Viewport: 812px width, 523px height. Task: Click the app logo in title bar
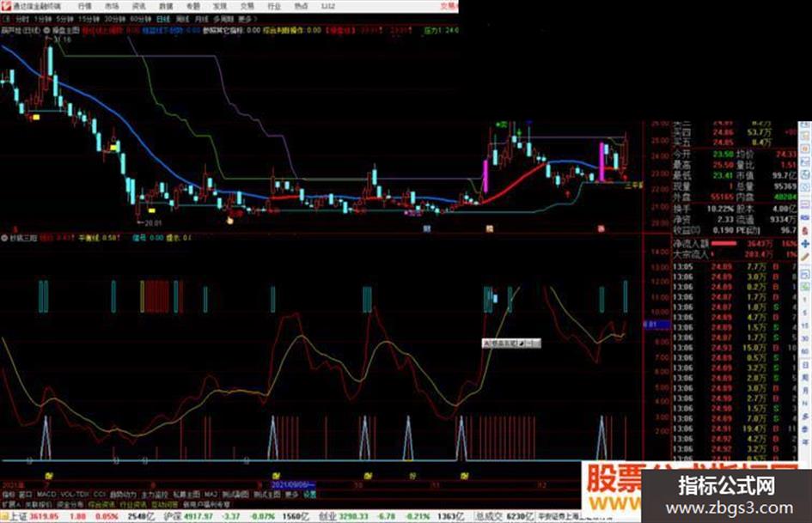[6, 6]
